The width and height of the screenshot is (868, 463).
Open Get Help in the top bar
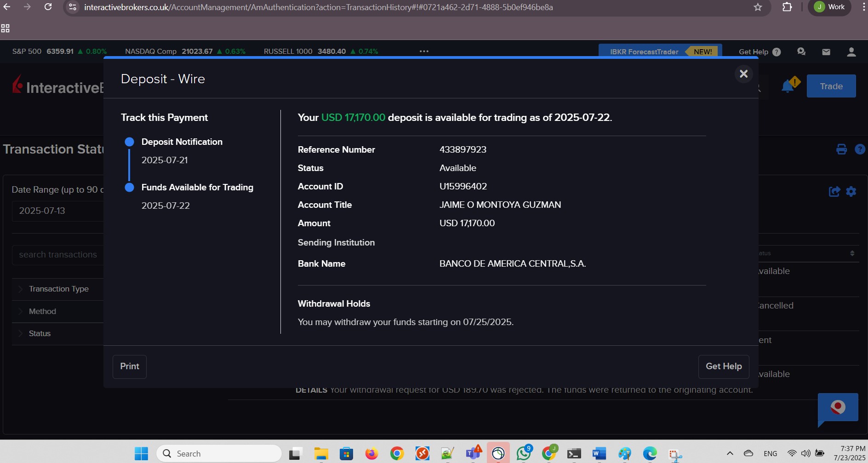759,52
